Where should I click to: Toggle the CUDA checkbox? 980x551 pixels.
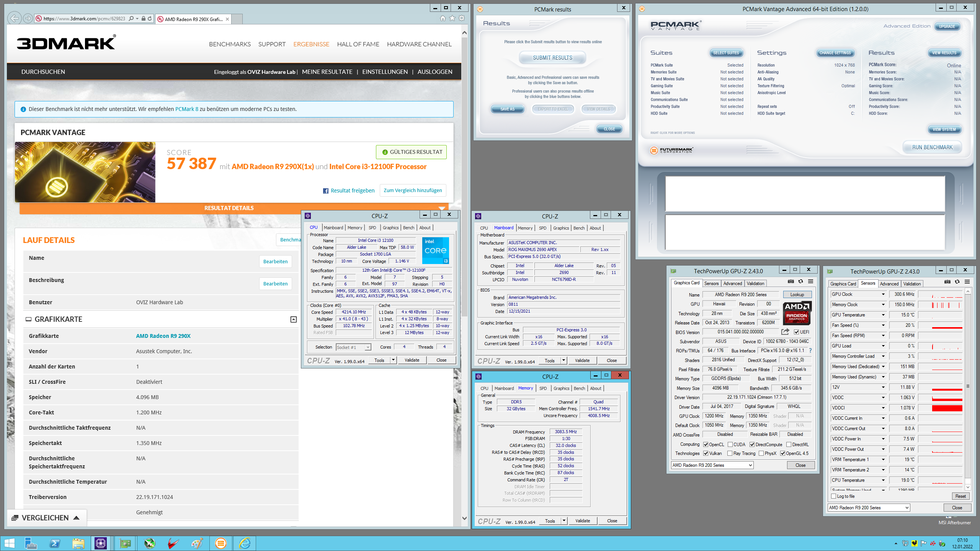pyautogui.click(x=730, y=445)
